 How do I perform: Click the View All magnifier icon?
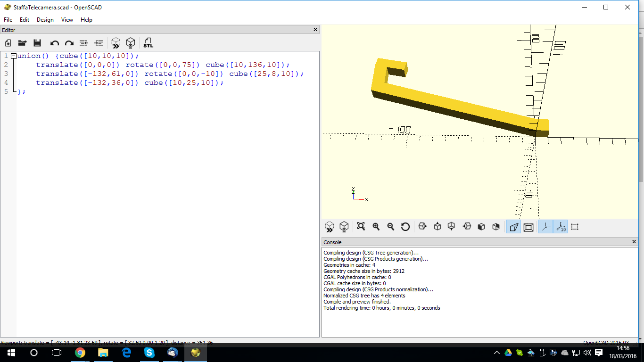coord(361,227)
